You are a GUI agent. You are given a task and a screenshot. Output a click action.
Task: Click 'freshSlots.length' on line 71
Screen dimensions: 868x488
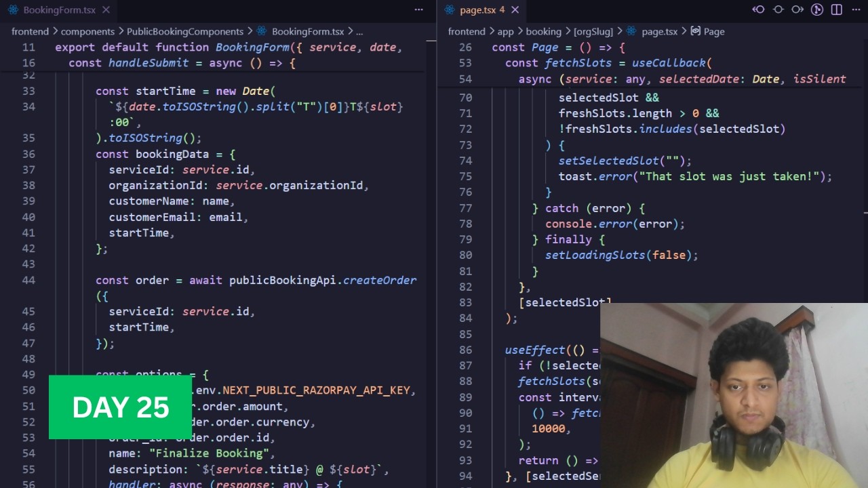[615, 113]
